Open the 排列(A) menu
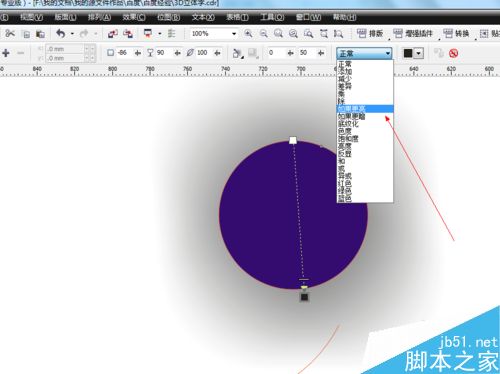500x374 pixels. 99,17
